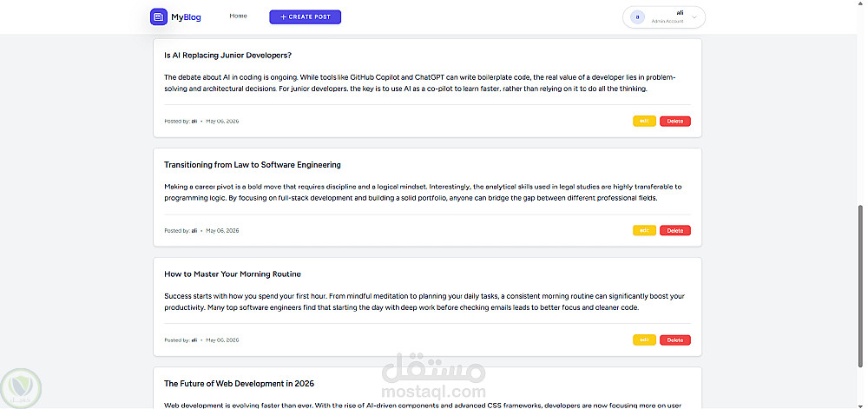Open the ali Admin Account menu

(x=664, y=17)
